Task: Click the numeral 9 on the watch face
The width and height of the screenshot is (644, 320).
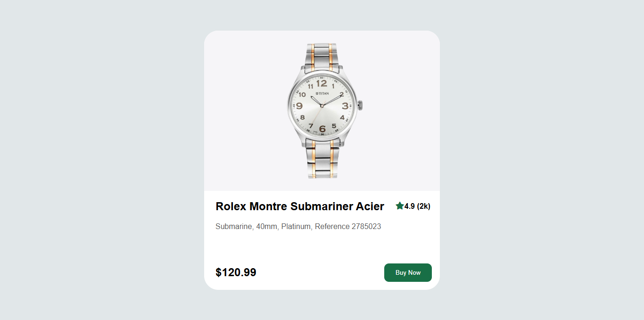Action: click(x=299, y=106)
